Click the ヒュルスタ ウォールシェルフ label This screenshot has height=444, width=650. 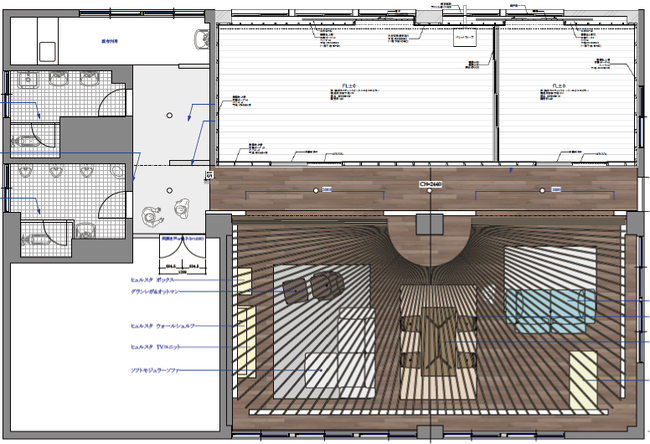coord(168,326)
